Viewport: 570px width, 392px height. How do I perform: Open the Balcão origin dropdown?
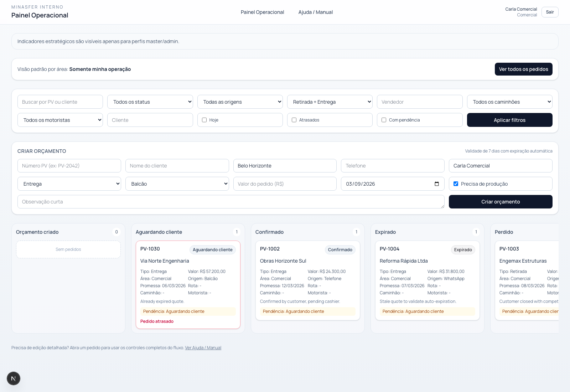[x=177, y=184]
